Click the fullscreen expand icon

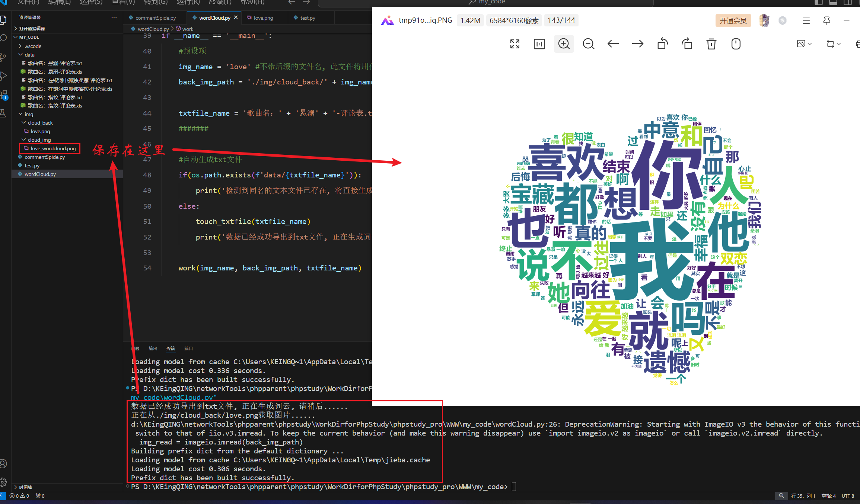515,44
